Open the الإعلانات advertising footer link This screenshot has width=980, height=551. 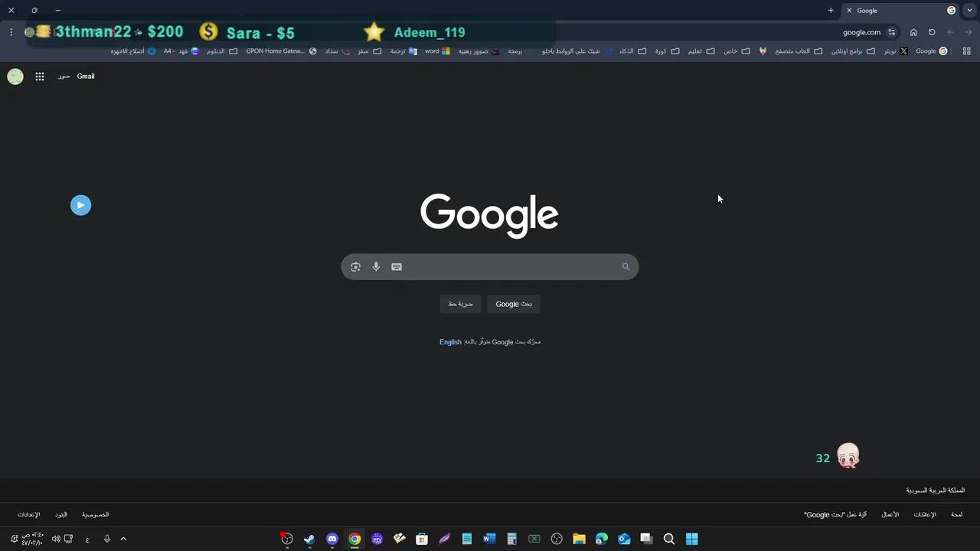coord(925,515)
